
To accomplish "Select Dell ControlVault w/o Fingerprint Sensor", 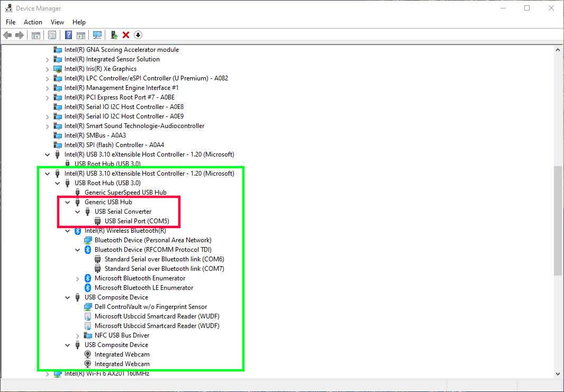I will tap(150, 306).
